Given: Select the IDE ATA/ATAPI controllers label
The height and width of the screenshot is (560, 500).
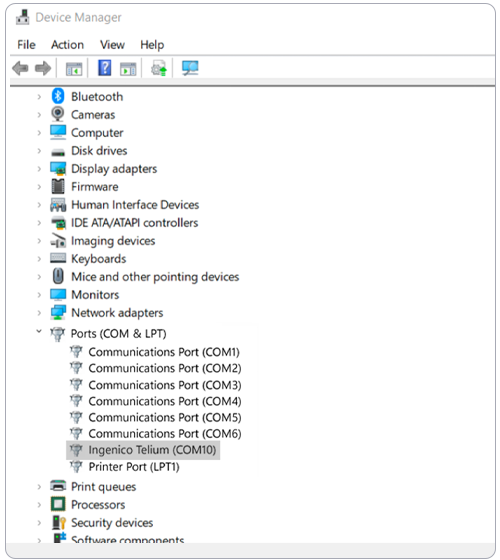Looking at the screenshot, I should click(x=134, y=222).
